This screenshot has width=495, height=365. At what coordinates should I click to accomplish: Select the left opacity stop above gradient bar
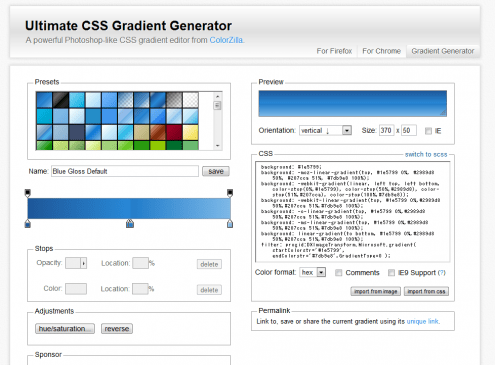click(x=28, y=193)
